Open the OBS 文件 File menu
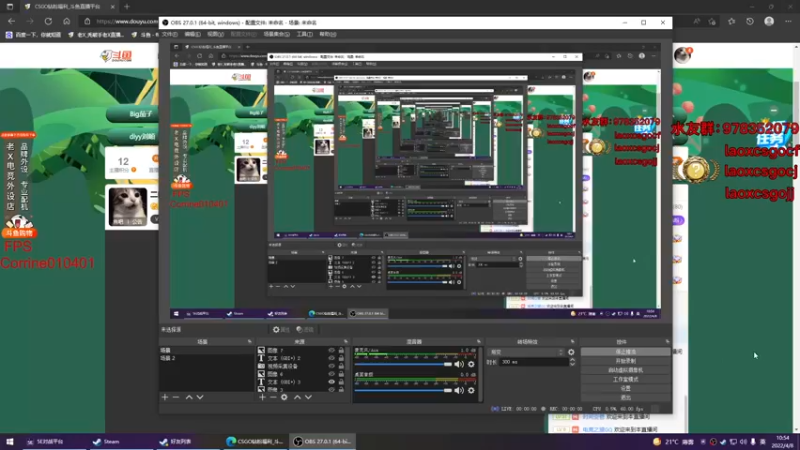 169,34
